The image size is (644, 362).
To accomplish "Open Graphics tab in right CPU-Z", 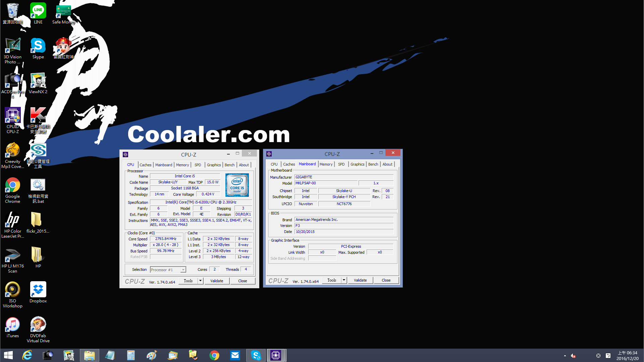I will [358, 164].
